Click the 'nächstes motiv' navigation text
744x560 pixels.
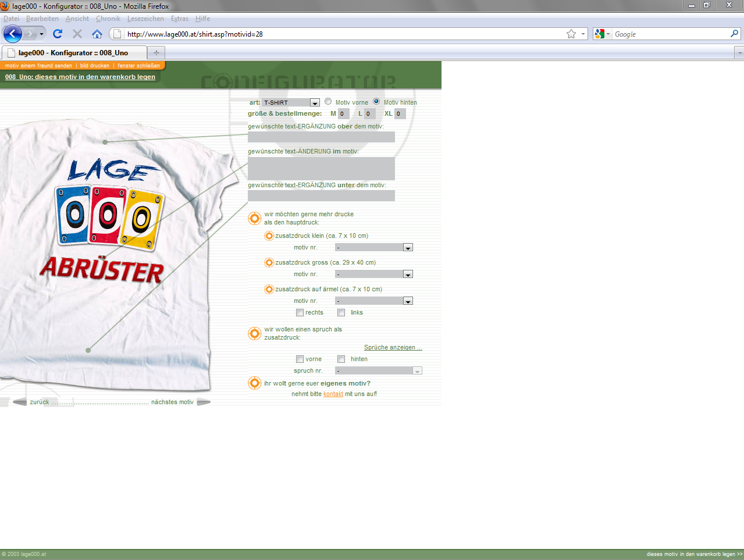pos(172,402)
